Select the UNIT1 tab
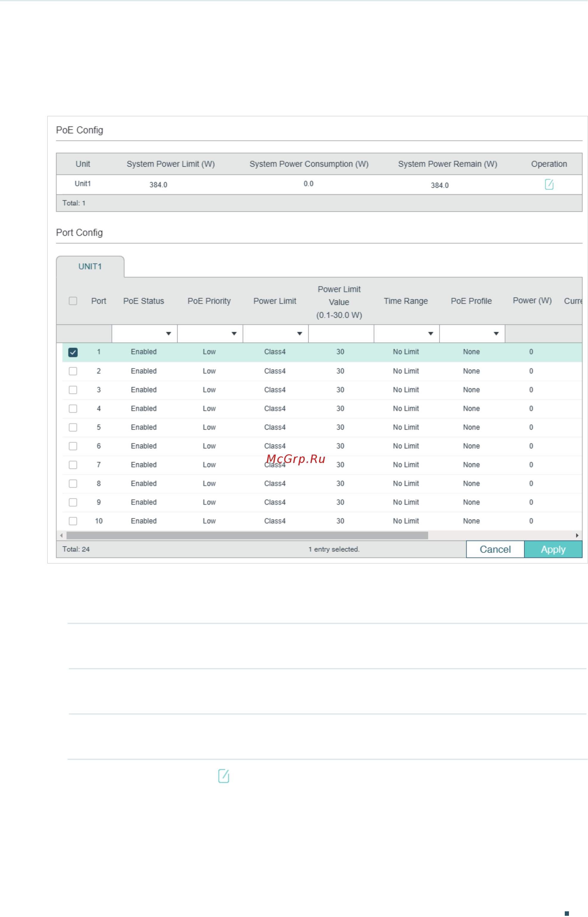 coord(90,267)
